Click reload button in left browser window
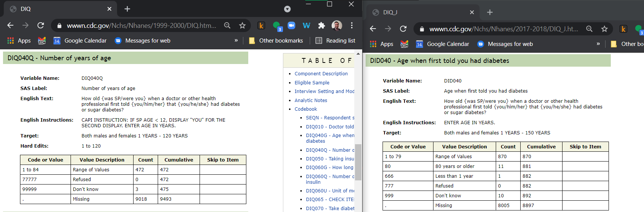The image size is (644, 212). [41, 25]
